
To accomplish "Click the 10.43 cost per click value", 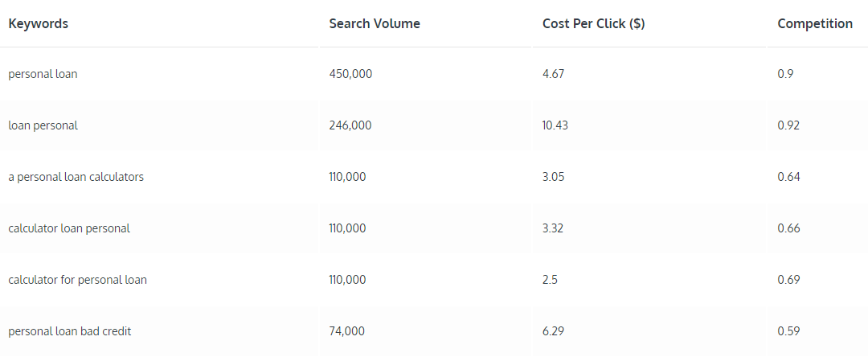I will 555,125.
